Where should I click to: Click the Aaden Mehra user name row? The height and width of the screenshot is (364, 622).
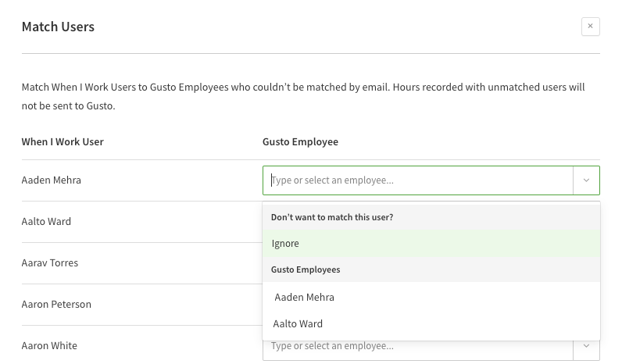tap(51, 180)
